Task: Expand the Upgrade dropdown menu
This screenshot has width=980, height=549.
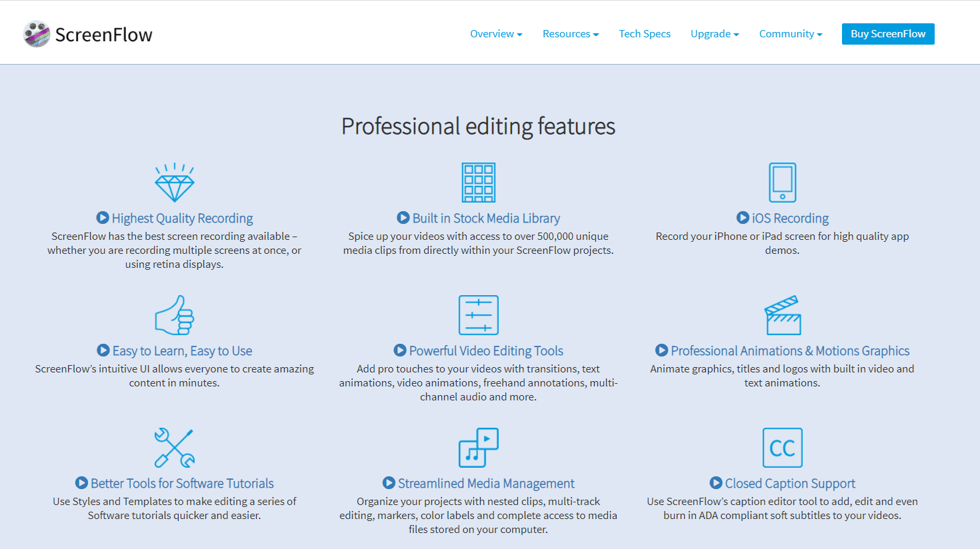Action: [x=714, y=34]
